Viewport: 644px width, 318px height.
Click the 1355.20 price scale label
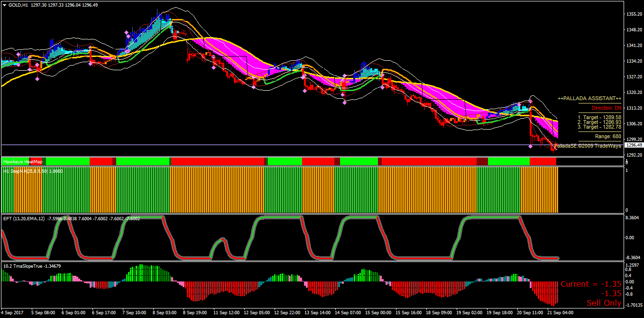click(634, 14)
